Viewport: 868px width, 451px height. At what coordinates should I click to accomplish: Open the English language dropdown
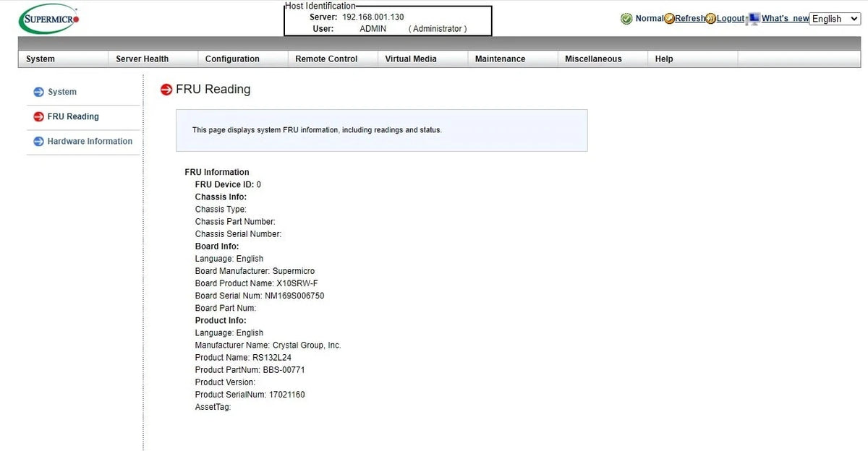(835, 19)
